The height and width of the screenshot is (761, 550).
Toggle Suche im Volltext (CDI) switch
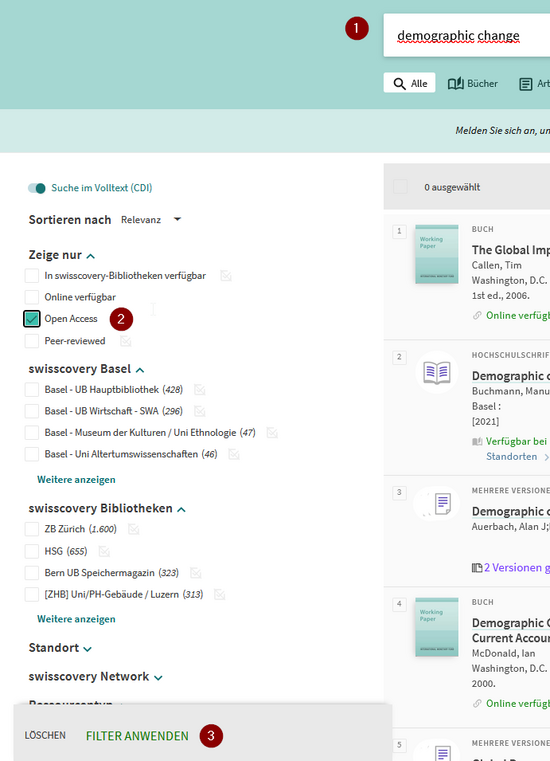click(36, 188)
